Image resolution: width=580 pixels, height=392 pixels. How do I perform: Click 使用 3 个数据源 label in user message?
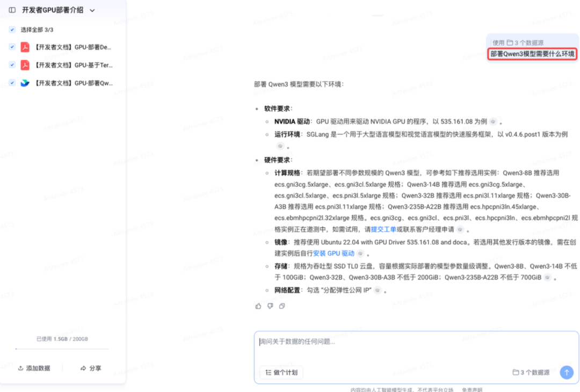[x=518, y=42]
